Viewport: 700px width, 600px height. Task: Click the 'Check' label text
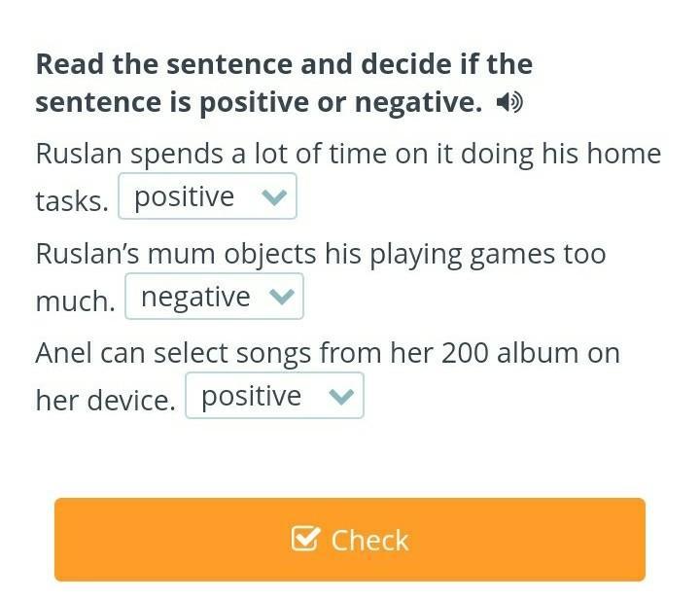click(369, 540)
